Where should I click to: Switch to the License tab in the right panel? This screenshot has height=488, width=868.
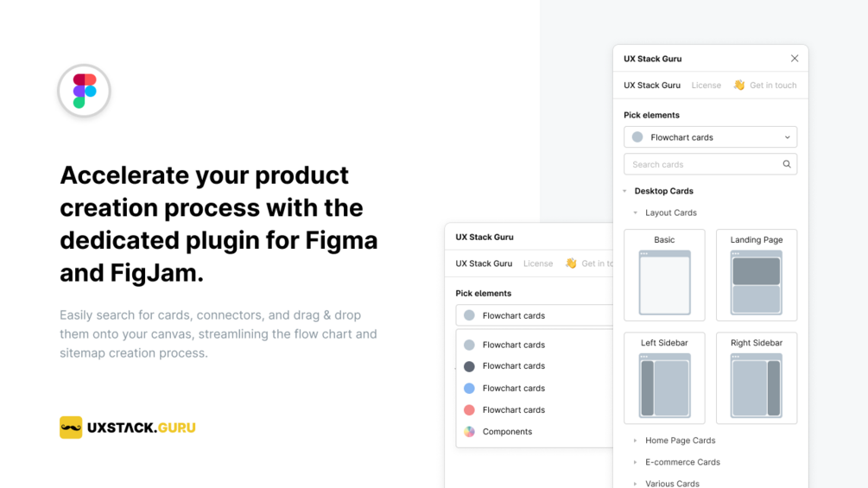pos(706,86)
